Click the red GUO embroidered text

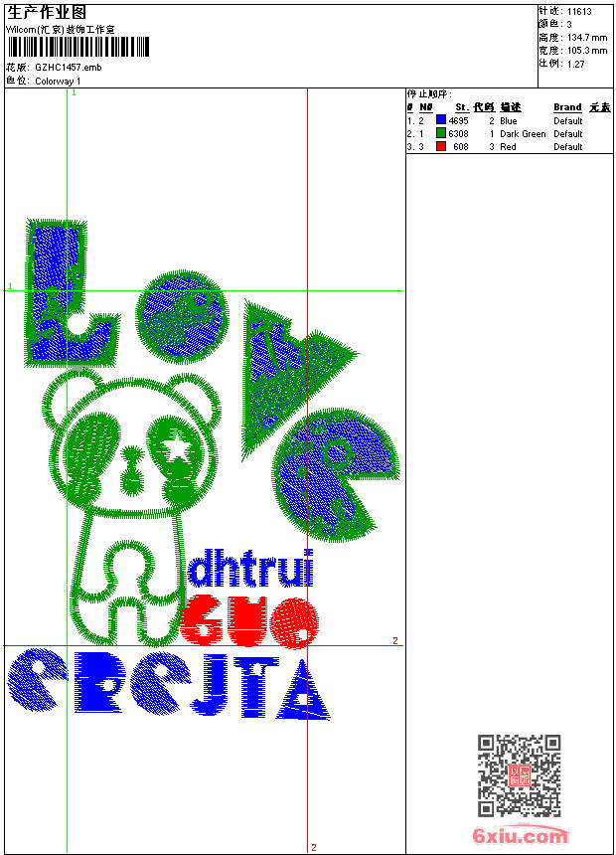(x=248, y=621)
